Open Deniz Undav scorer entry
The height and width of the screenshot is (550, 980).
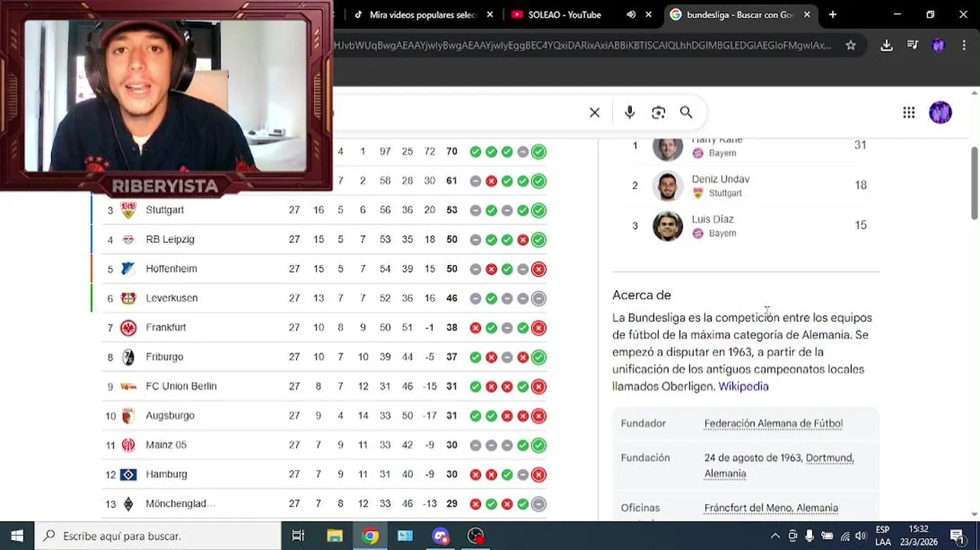point(746,186)
